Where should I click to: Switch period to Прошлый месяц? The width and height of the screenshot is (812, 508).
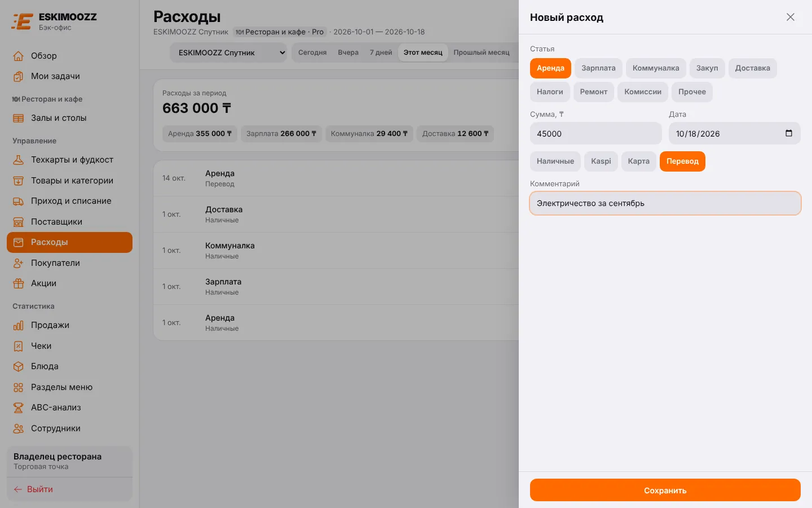(x=482, y=52)
